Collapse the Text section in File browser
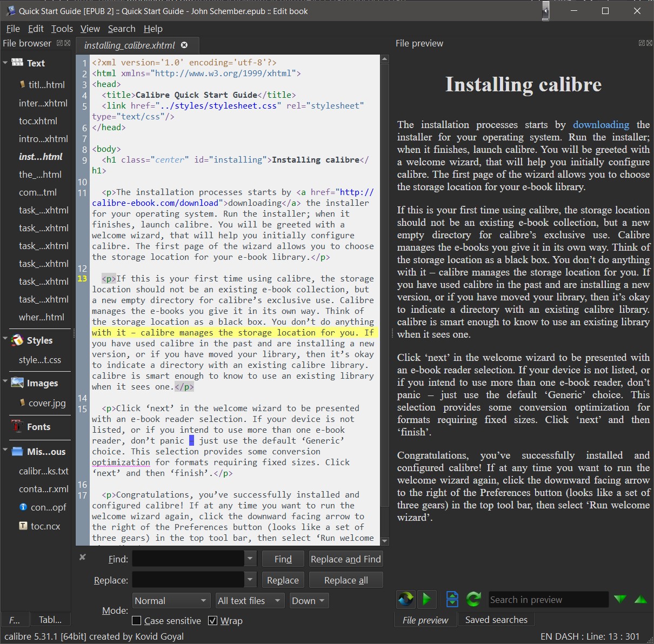The height and width of the screenshot is (644, 654). 5,63
